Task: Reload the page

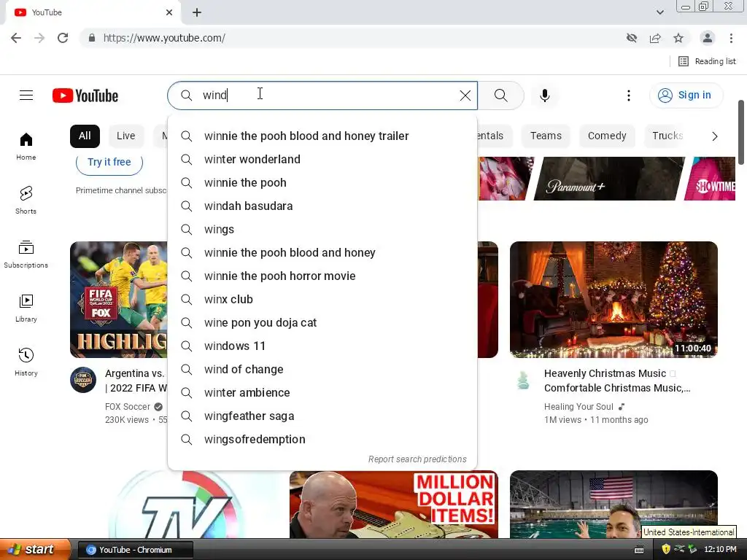Action: coord(63,38)
